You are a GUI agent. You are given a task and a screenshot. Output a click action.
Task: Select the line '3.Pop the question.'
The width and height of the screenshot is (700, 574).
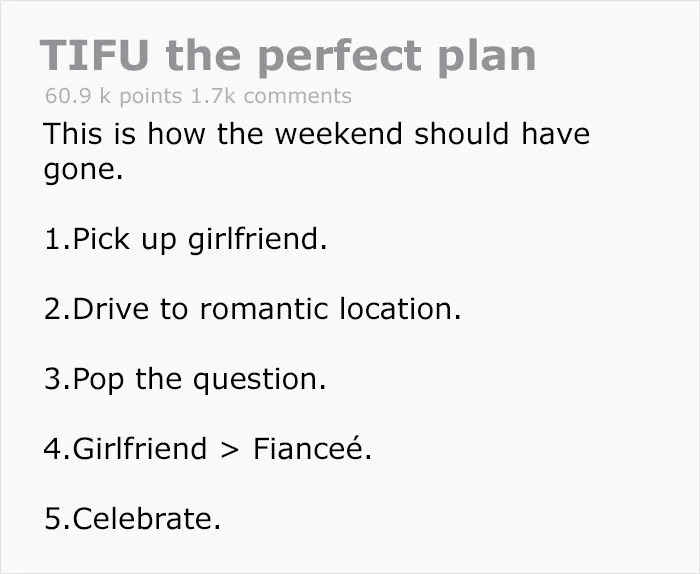[x=185, y=380]
